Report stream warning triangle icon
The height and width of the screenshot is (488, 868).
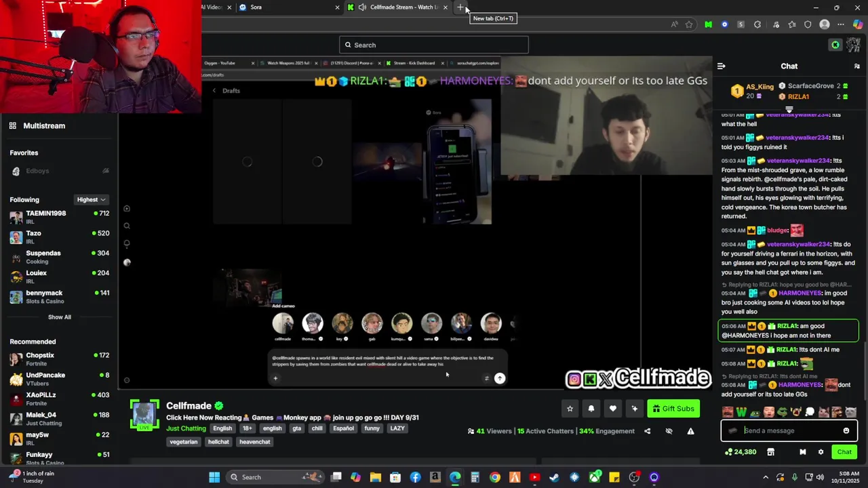(690, 431)
